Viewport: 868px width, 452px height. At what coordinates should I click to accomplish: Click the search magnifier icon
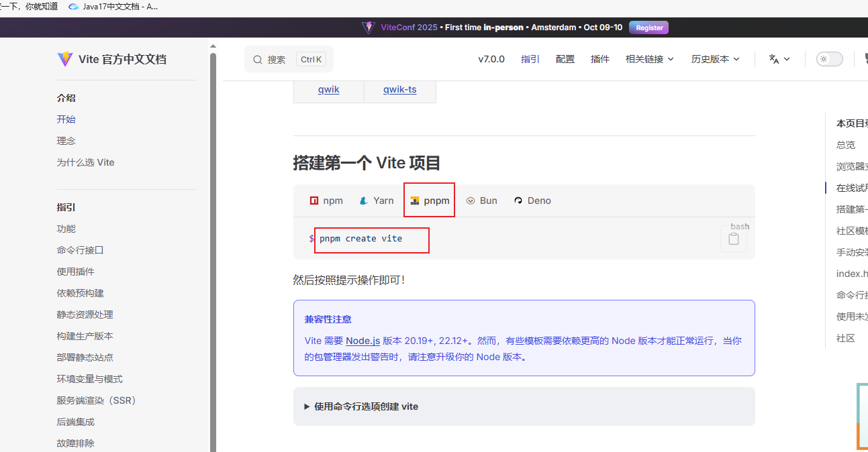pyautogui.click(x=258, y=60)
